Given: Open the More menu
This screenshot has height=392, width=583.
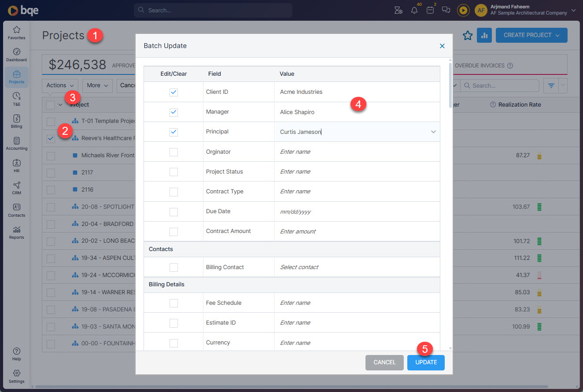Looking at the screenshot, I should coord(97,85).
